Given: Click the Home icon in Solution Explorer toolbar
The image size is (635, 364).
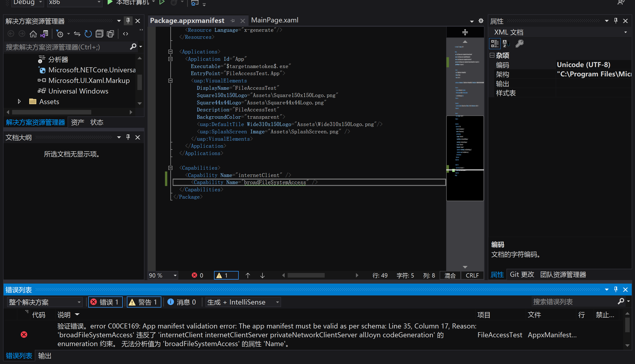Looking at the screenshot, I should tap(33, 34).
